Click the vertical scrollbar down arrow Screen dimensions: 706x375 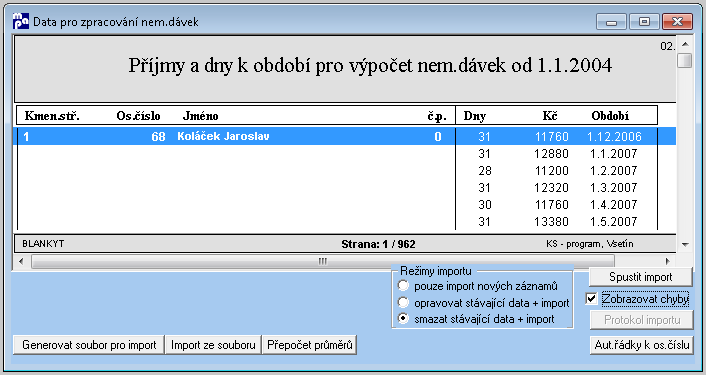tap(685, 244)
